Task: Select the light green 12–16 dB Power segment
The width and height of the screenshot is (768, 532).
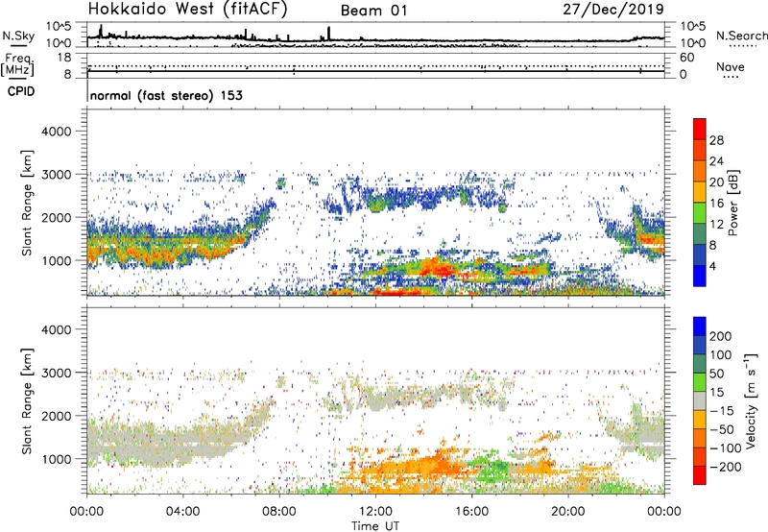Action: click(x=700, y=213)
